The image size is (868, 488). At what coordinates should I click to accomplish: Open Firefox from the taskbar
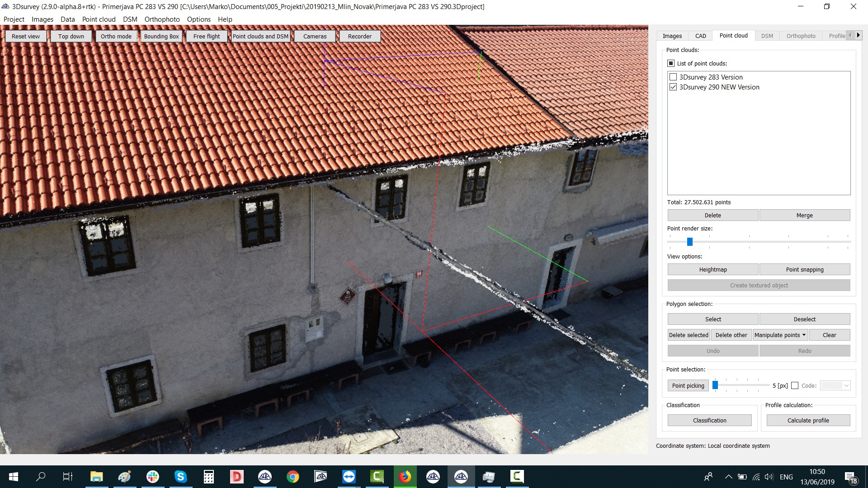pos(405,477)
